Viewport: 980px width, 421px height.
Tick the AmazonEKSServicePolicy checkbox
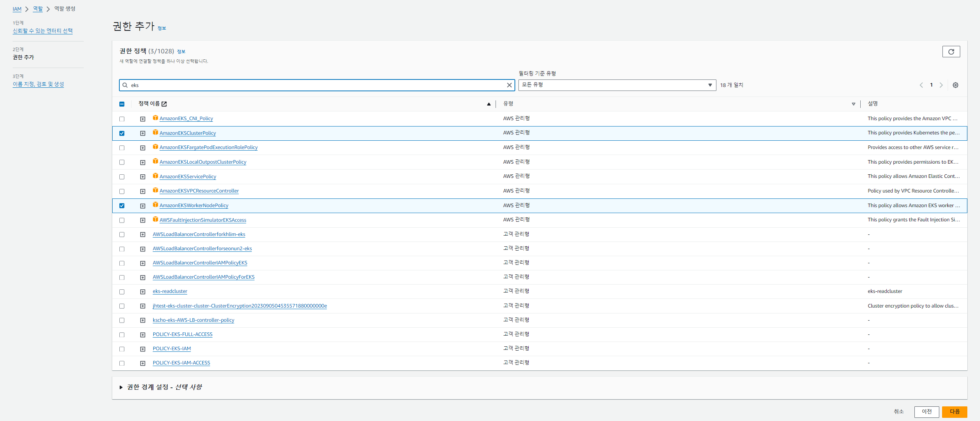tap(122, 177)
